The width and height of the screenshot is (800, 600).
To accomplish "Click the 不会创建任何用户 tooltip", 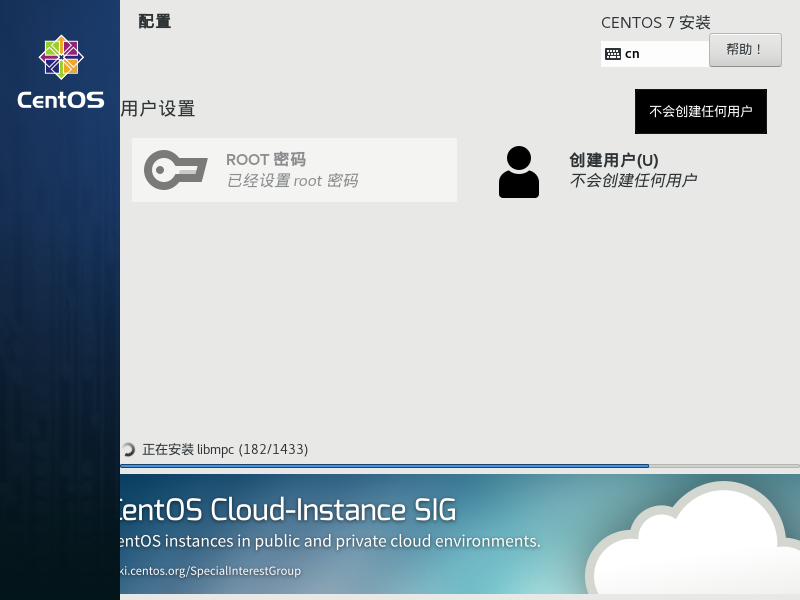I will (x=701, y=111).
